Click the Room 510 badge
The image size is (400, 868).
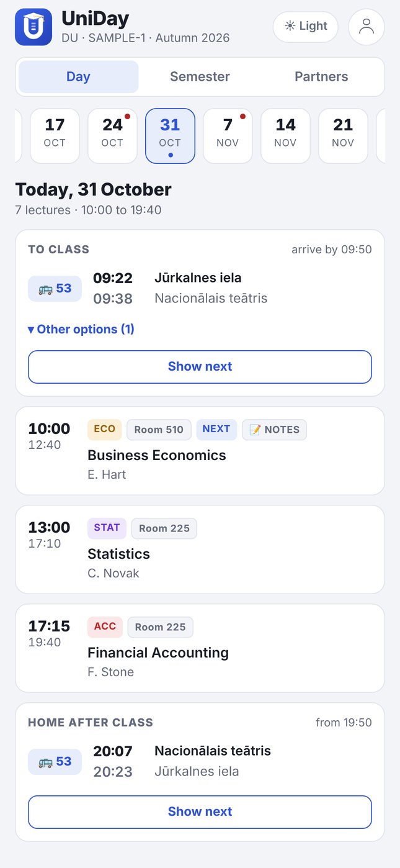click(159, 430)
